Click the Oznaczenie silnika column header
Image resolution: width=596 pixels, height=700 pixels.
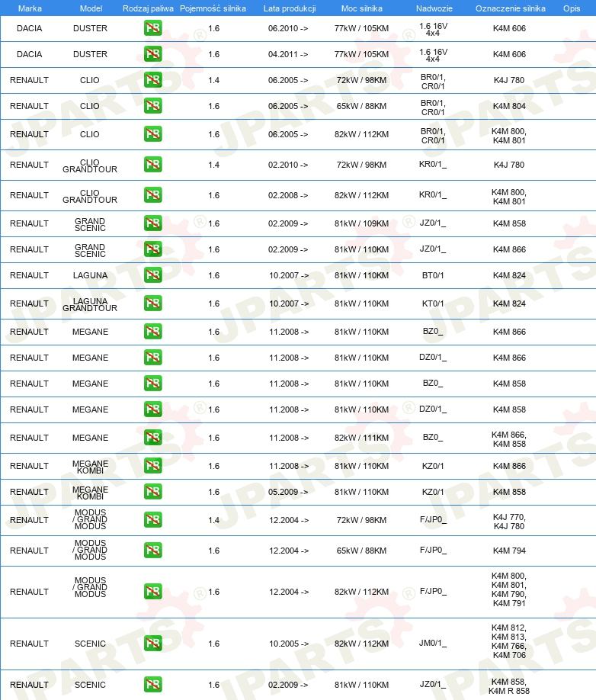[511, 8]
